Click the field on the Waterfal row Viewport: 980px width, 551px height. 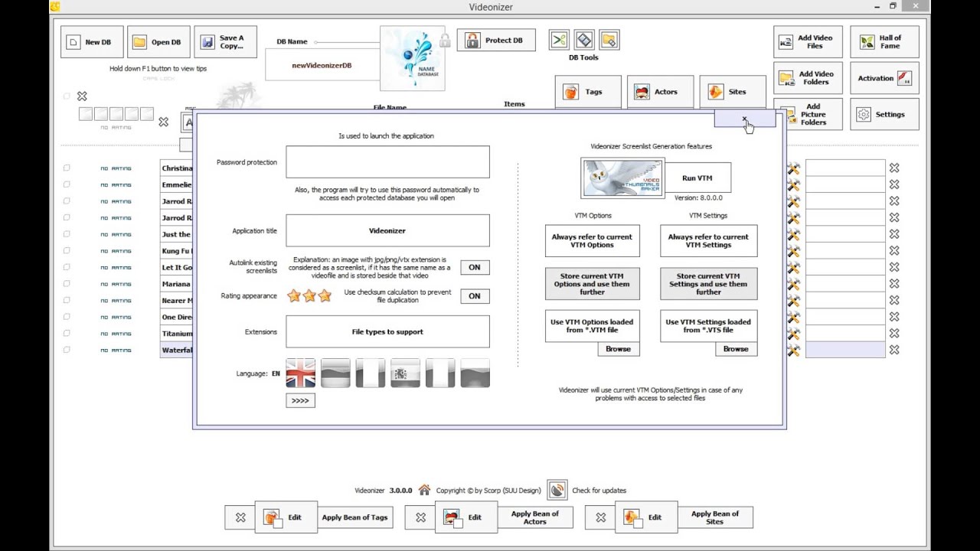pos(845,350)
